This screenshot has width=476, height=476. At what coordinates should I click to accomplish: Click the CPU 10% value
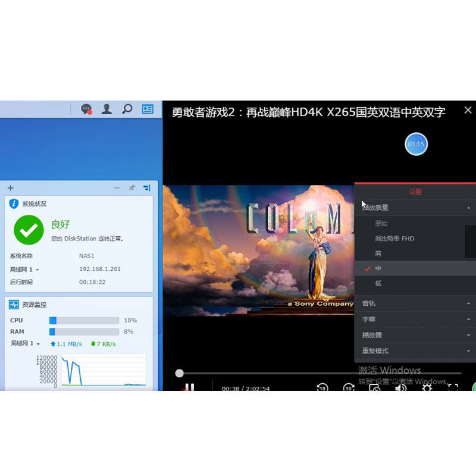[x=130, y=320]
